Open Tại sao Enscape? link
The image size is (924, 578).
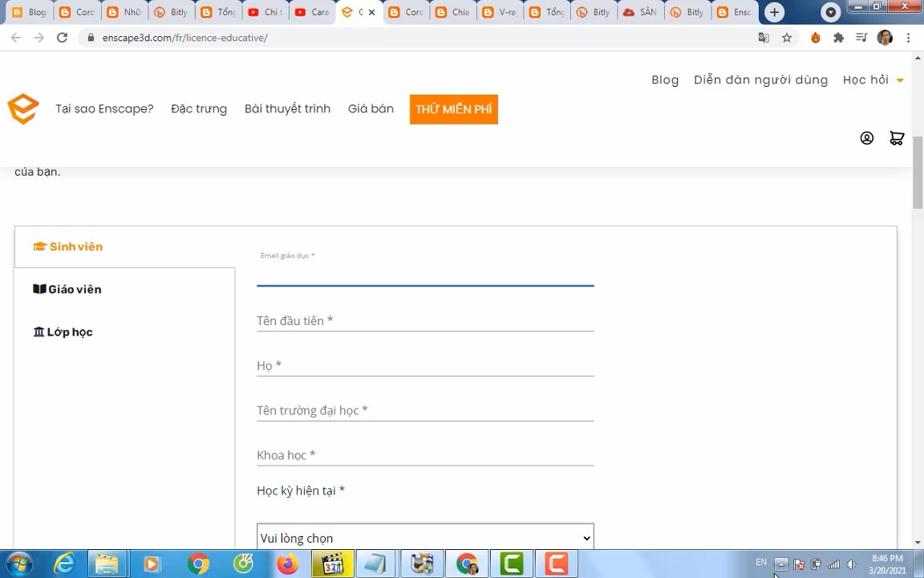click(x=104, y=109)
